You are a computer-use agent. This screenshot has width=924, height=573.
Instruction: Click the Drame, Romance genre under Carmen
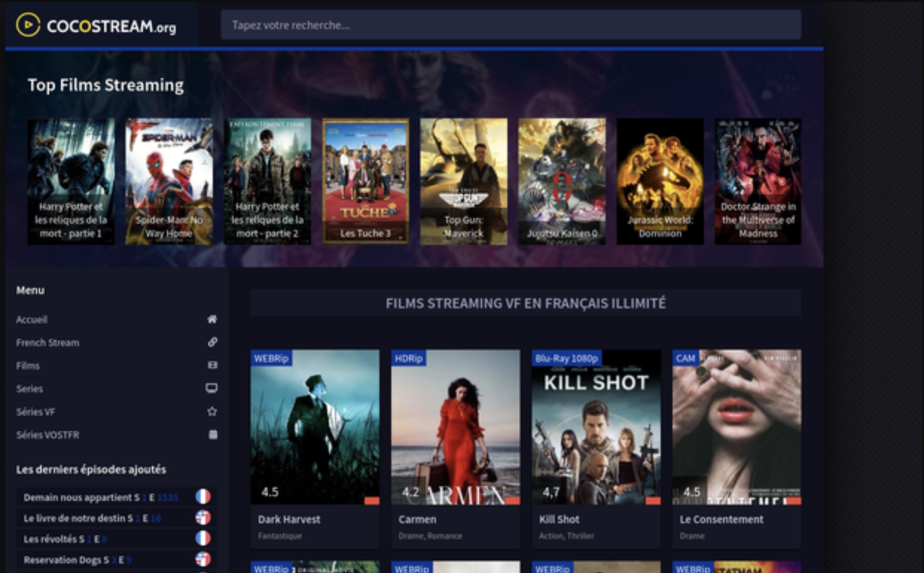point(430,536)
